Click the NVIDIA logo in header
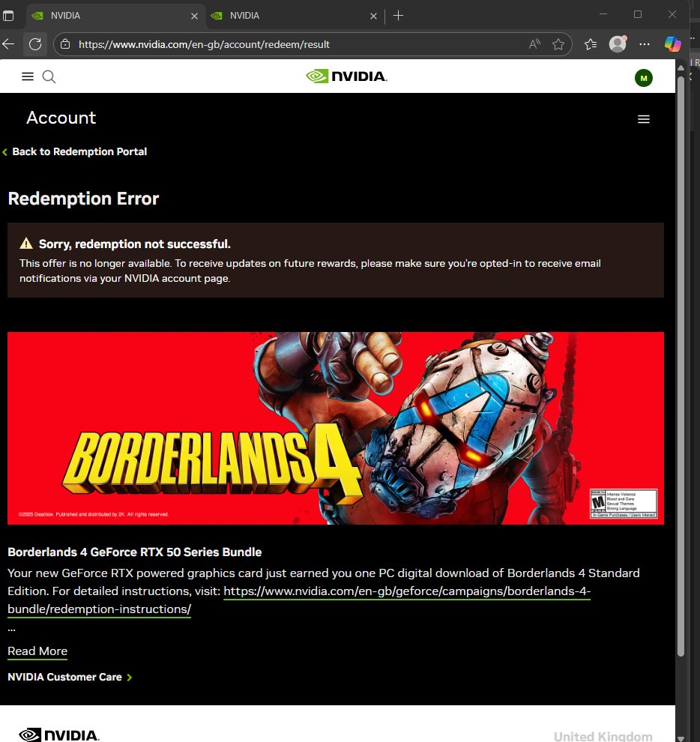Image resolution: width=700 pixels, height=742 pixels. (346, 76)
